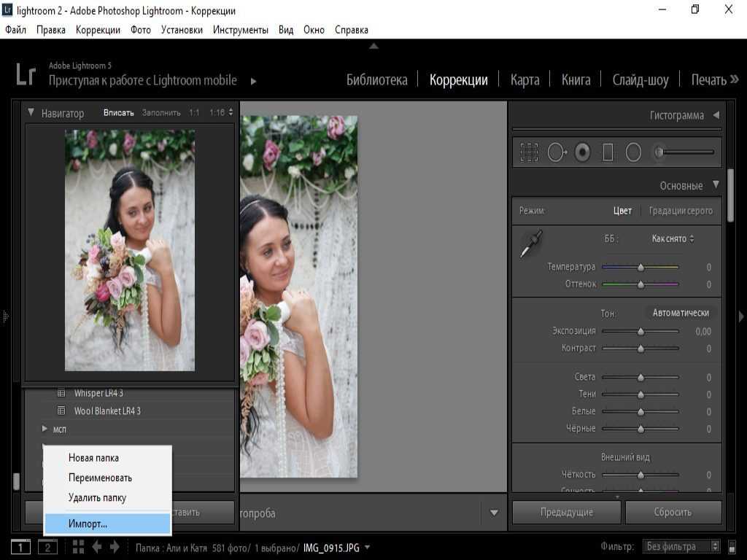Choose Удалить папку from the context menu
This screenshot has height=560, width=747.
tap(107, 497)
